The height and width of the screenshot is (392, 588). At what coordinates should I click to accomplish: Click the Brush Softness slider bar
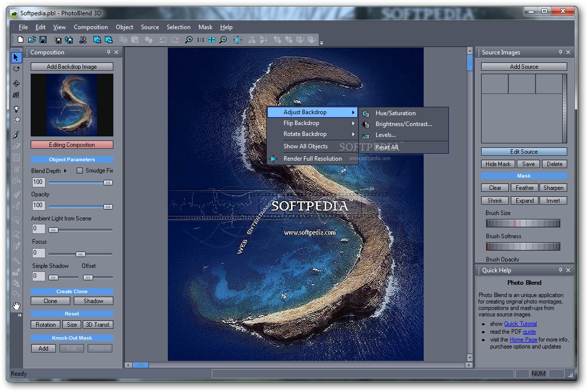pyautogui.click(x=523, y=246)
